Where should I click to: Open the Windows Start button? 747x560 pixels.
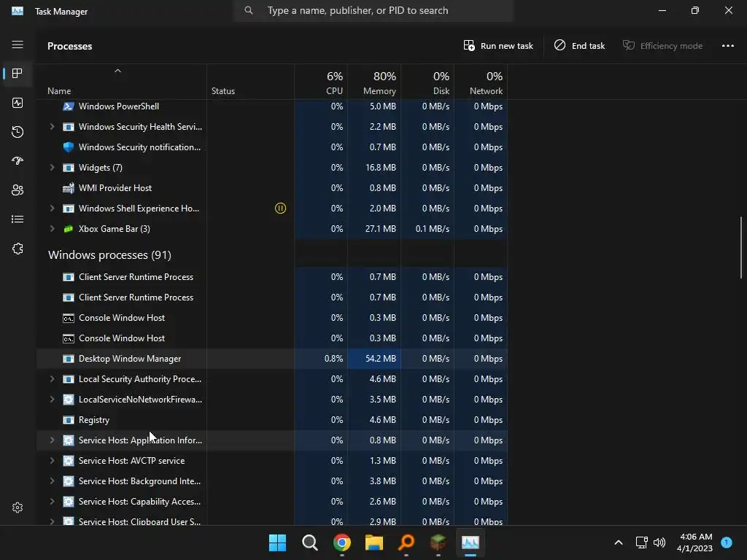pyautogui.click(x=277, y=542)
